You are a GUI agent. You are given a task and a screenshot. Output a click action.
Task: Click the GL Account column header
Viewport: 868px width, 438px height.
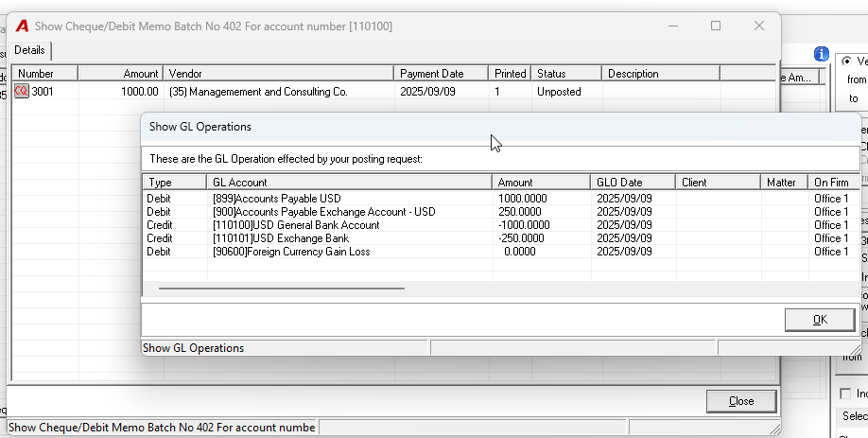point(349,183)
